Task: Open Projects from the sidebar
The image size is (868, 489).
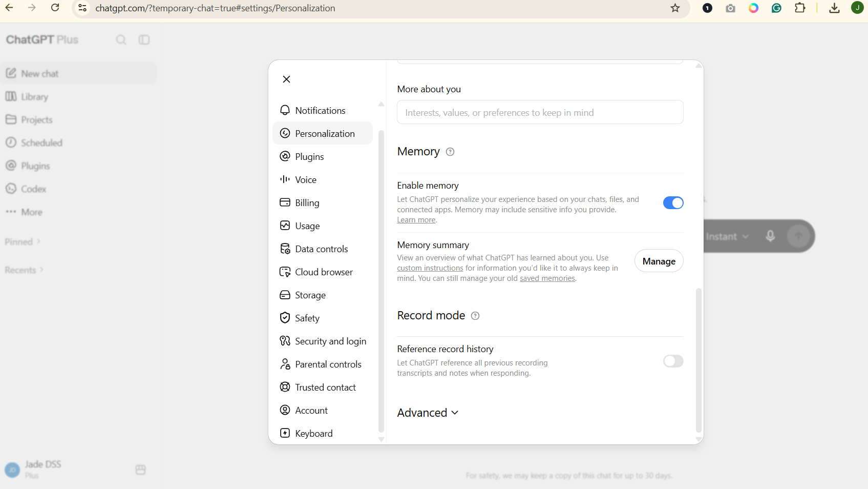Action: tap(79, 119)
